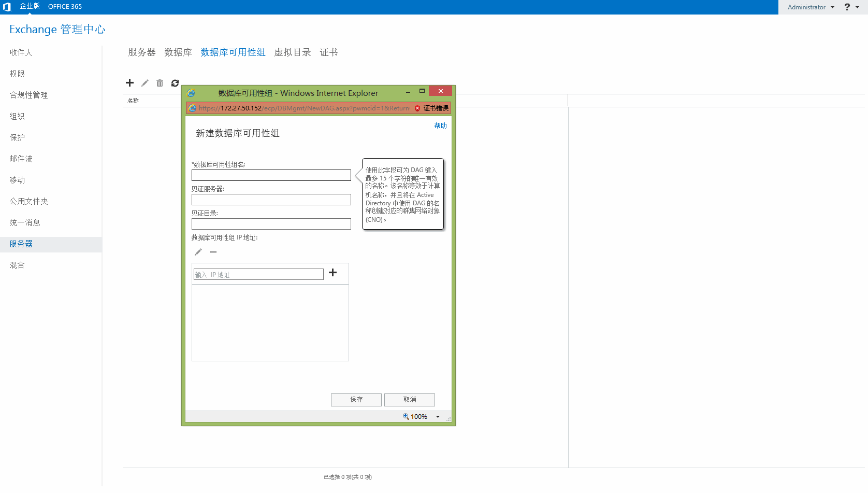Click the 保存 button
The height and width of the screenshot is (493, 868).
click(x=356, y=400)
